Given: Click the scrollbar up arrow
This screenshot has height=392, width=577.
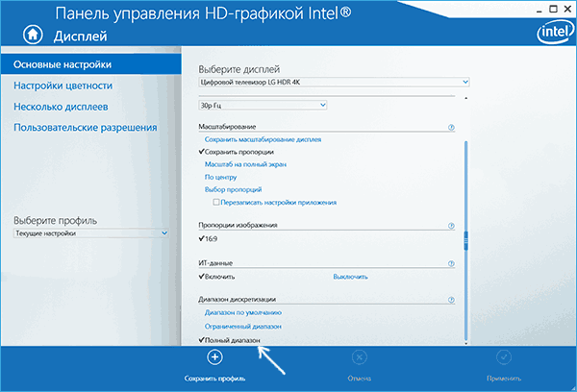Looking at the screenshot, I should (465, 99).
